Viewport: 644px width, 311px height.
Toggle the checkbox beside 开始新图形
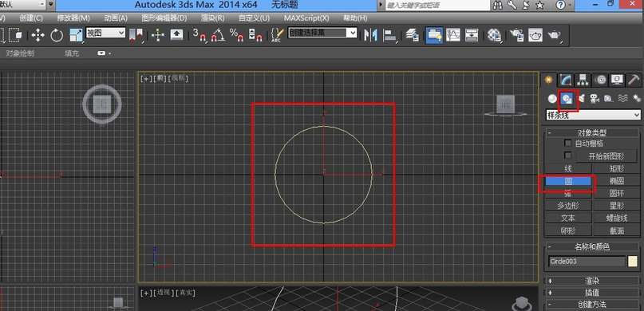[x=568, y=155]
